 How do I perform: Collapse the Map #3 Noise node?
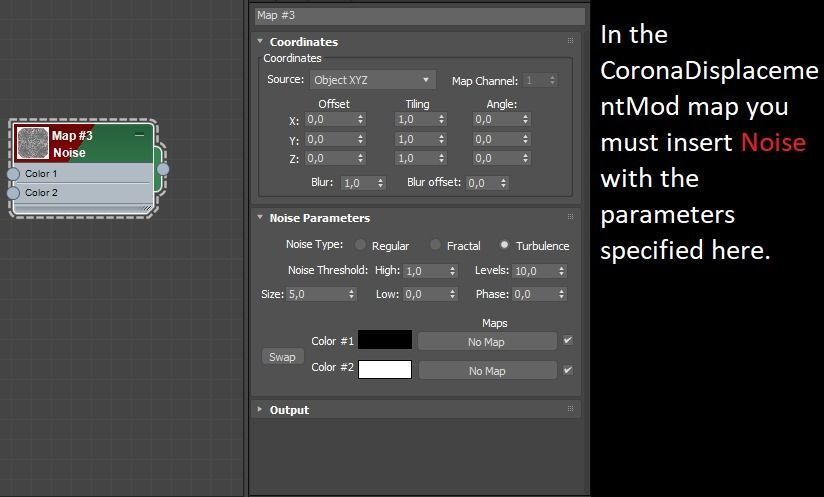139,135
